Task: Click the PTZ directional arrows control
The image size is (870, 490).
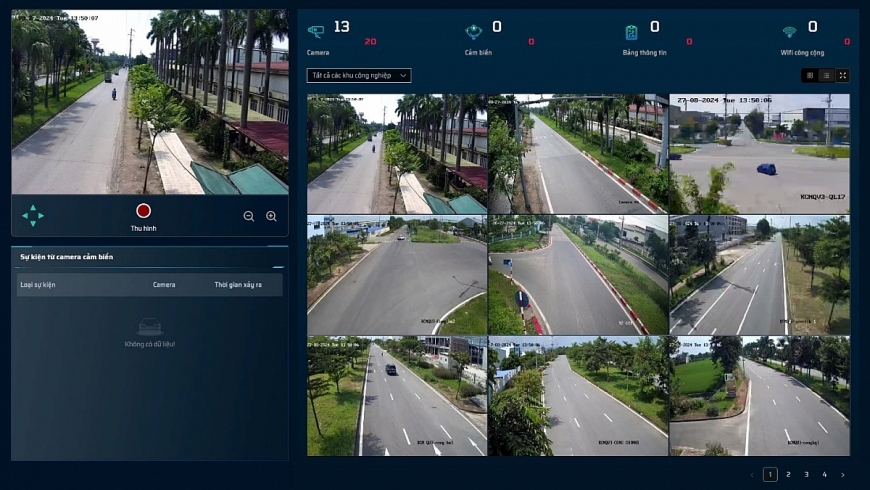Action: tap(33, 215)
